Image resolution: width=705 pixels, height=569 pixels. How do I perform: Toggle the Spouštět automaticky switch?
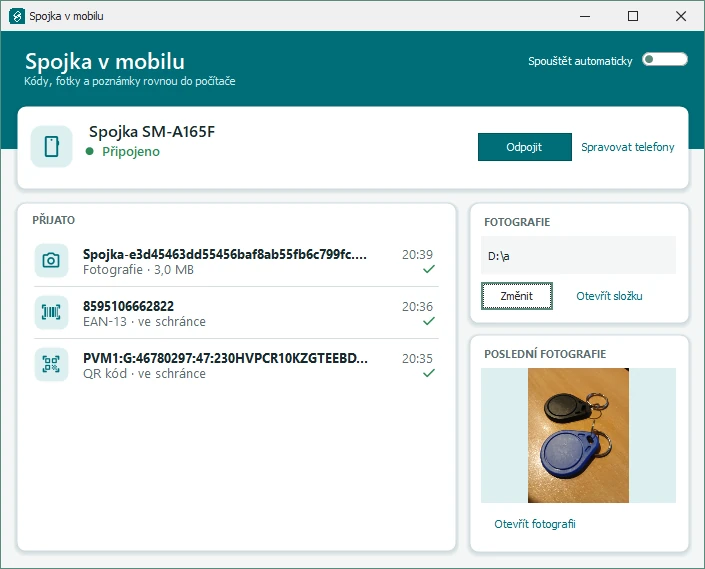click(x=665, y=59)
